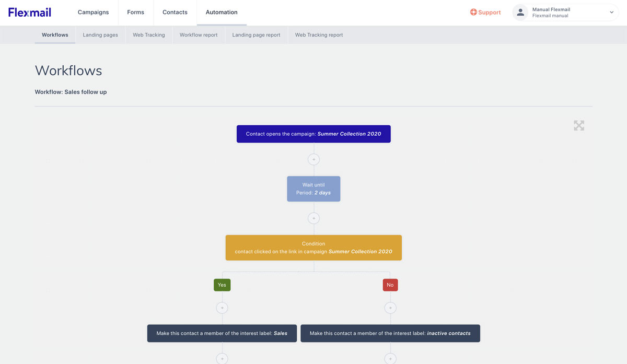Click the plus under the Yes branch
This screenshot has height=364, width=627.
pos(222,308)
